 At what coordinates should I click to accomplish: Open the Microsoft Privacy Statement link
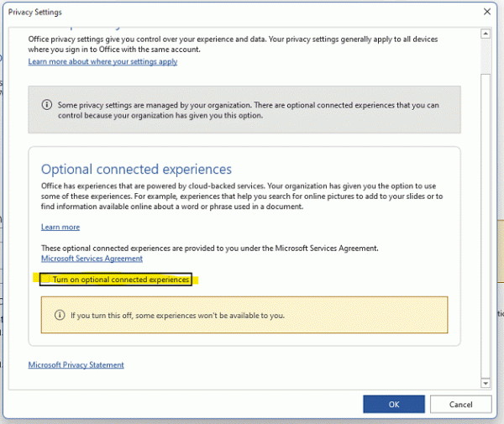(76, 365)
